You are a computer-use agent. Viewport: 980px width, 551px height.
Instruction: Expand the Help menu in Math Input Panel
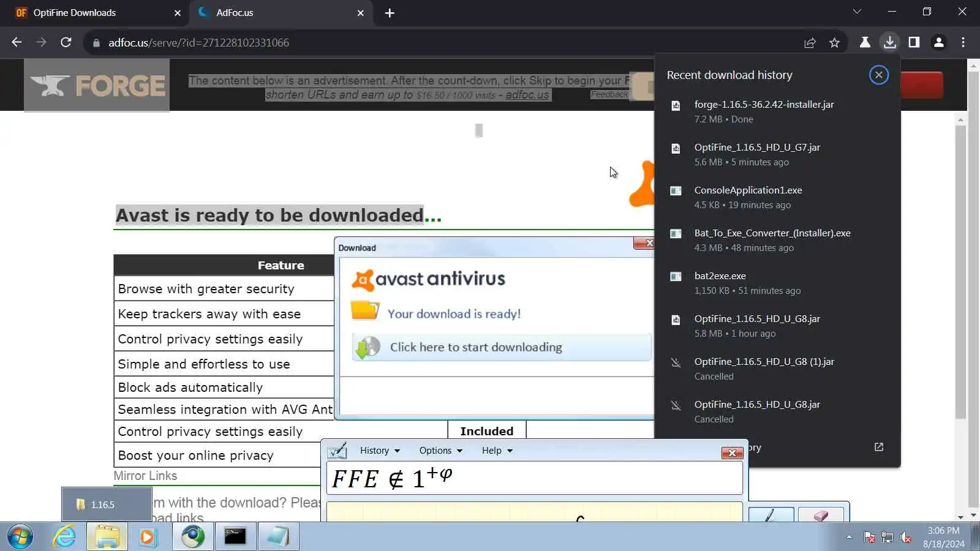(497, 451)
